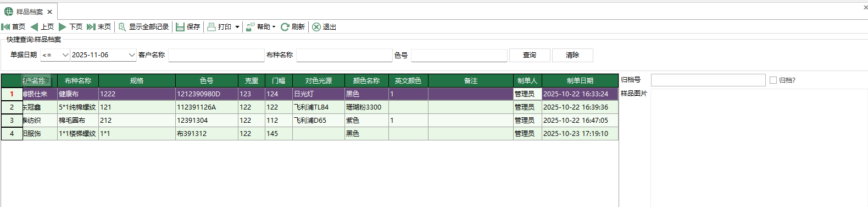Close the 样品档案 tab

click(49, 12)
